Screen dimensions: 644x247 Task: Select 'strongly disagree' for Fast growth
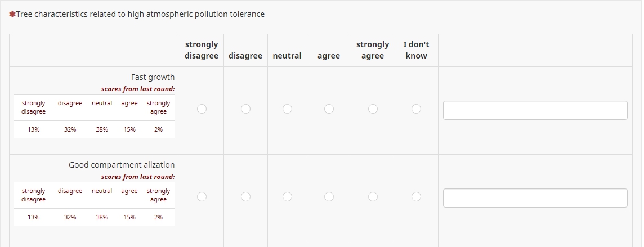click(202, 109)
